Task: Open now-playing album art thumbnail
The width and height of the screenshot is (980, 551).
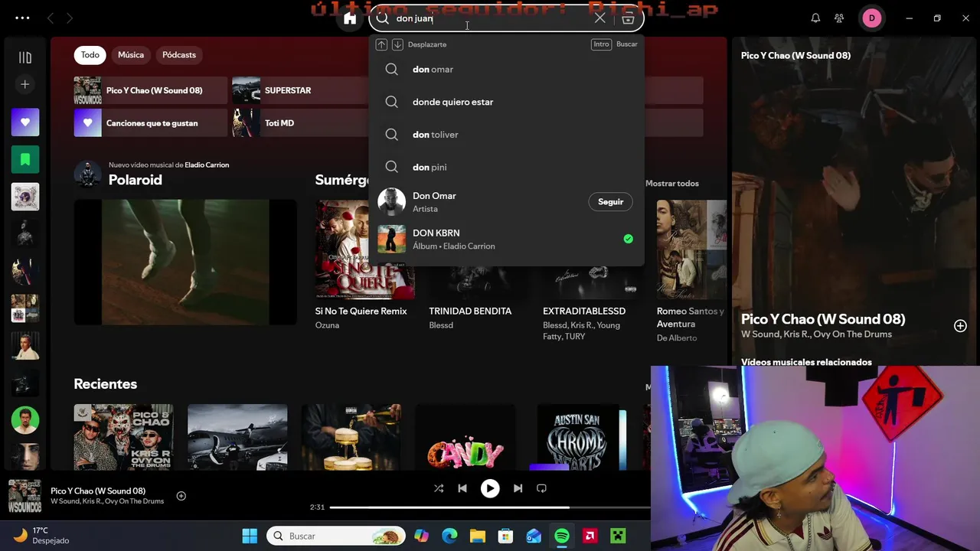Action: [24, 496]
